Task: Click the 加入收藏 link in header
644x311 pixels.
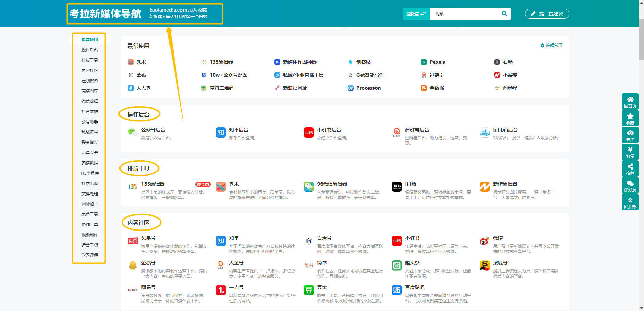Action: [198, 10]
